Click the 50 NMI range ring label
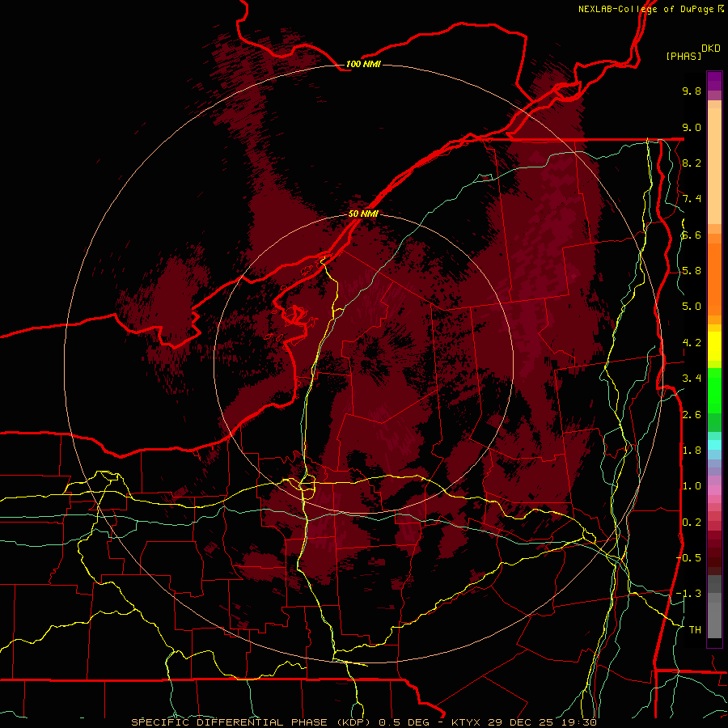728x728 pixels. click(x=363, y=214)
